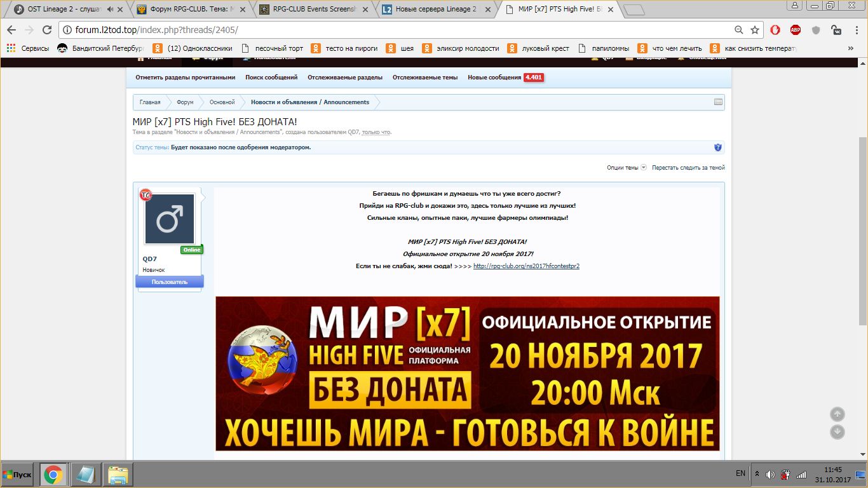Open the zoom magnifier icon in address bar
The height and width of the screenshot is (488, 868).
[x=739, y=30]
